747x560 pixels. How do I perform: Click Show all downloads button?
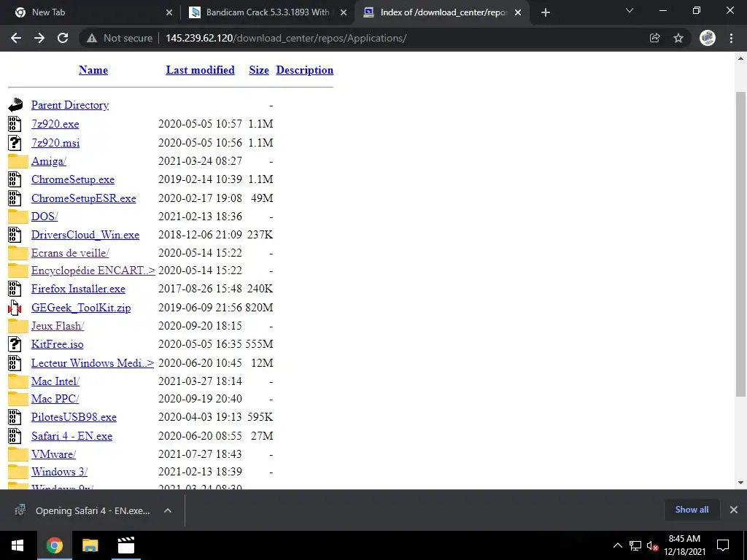[692, 510]
